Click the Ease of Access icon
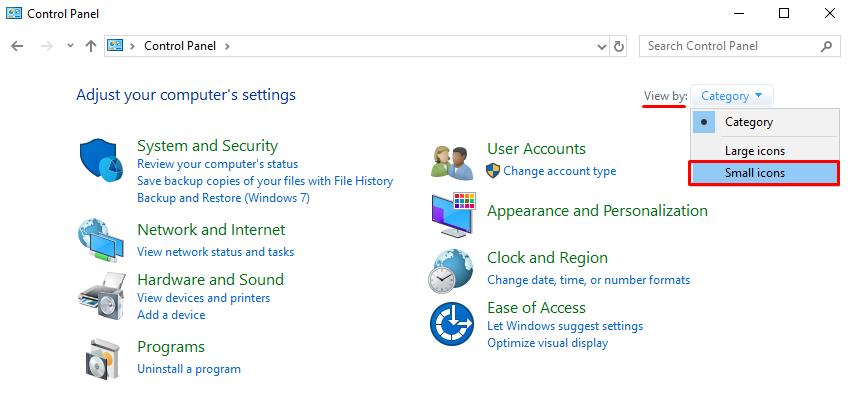Image resolution: width=851 pixels, height=402 pixels. (452, 323)
